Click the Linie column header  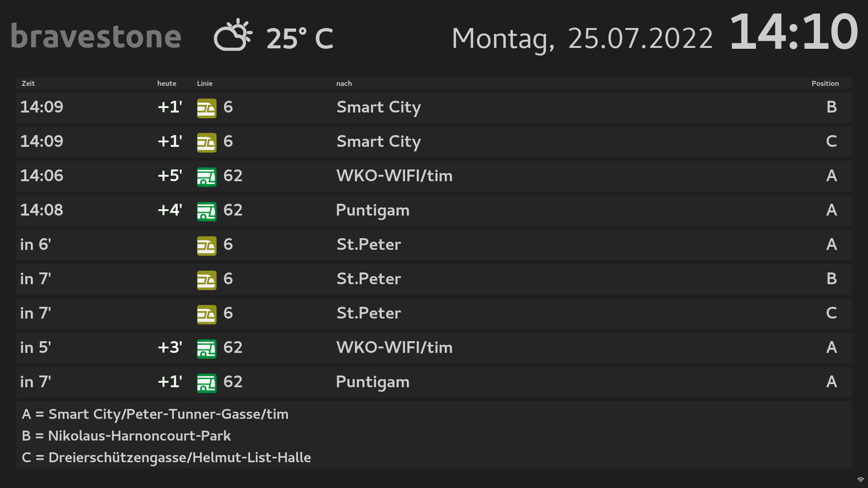point(204,84)
